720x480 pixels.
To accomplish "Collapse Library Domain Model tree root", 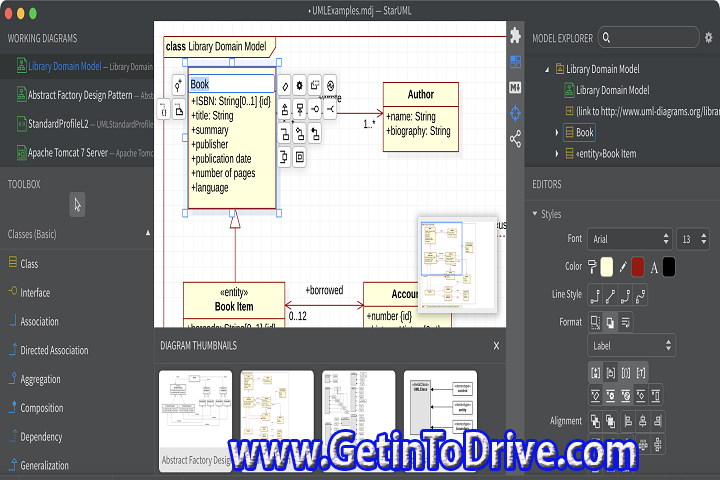I will coord(547,70).
